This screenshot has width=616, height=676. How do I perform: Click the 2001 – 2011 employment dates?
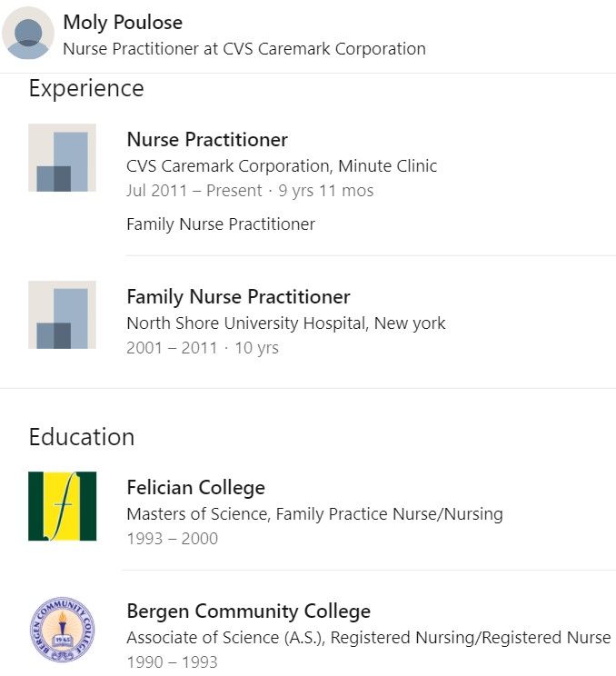pos(172,348)
